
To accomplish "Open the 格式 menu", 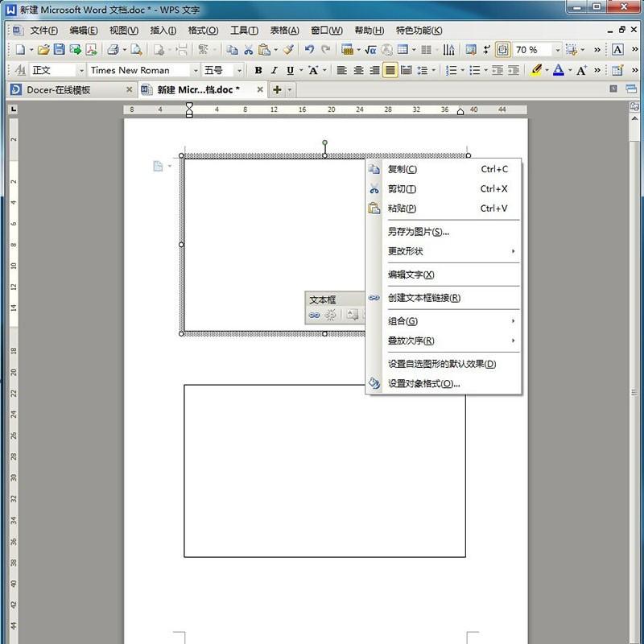I will (x=204, y=30).
